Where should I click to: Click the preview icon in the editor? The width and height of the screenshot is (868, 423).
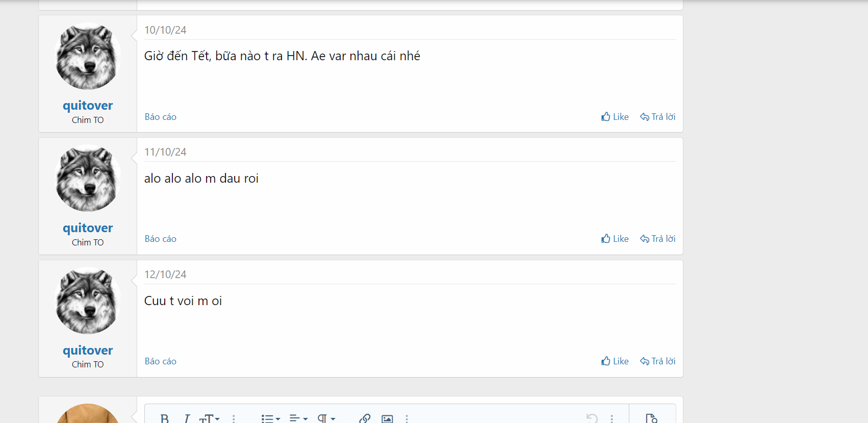[651, 418]
